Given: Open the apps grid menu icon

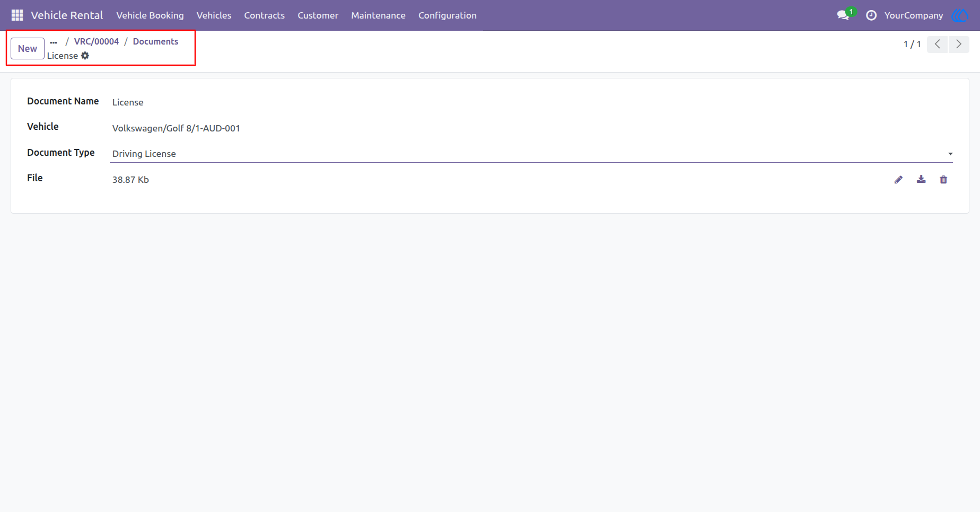Looking at the screenshot, I should pyautogui.click(x=17, y=15).
